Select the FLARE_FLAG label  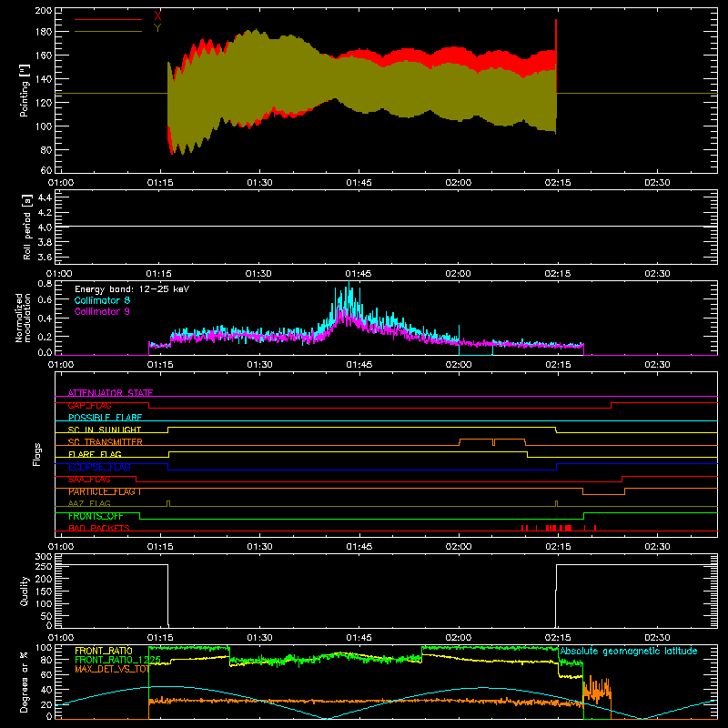click(x=95, y=454)
